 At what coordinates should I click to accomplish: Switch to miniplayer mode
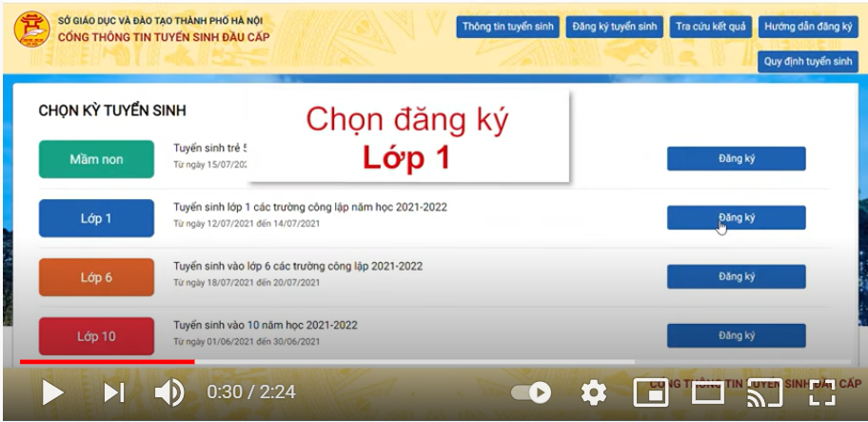(650, 392)
